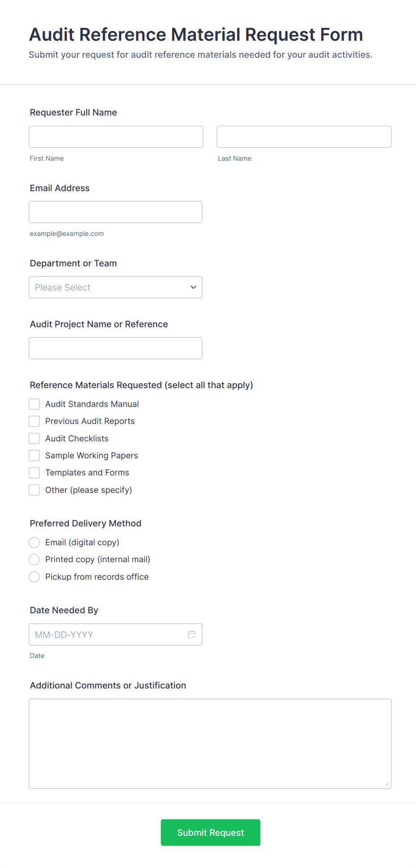This screenshot has height=868, width=416.
Task: Check the Previous Audit Reports option
Action: pyautogui.click(x=34, y=421)
